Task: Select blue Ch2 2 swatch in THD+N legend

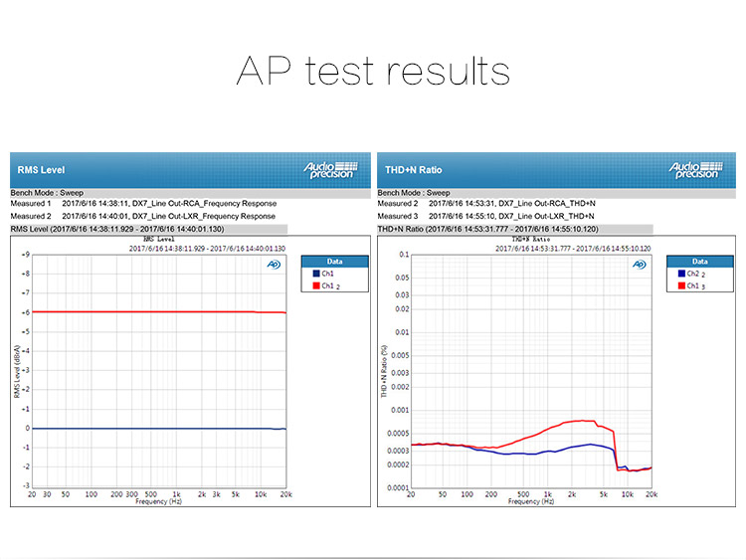Action: 682,274
